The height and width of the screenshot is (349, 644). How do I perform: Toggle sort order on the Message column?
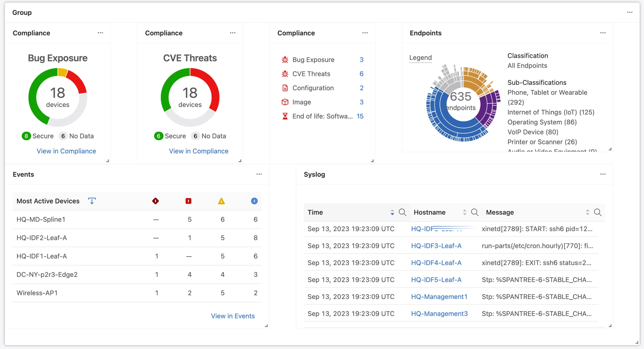pyautogui.click(x=588, y=212)
